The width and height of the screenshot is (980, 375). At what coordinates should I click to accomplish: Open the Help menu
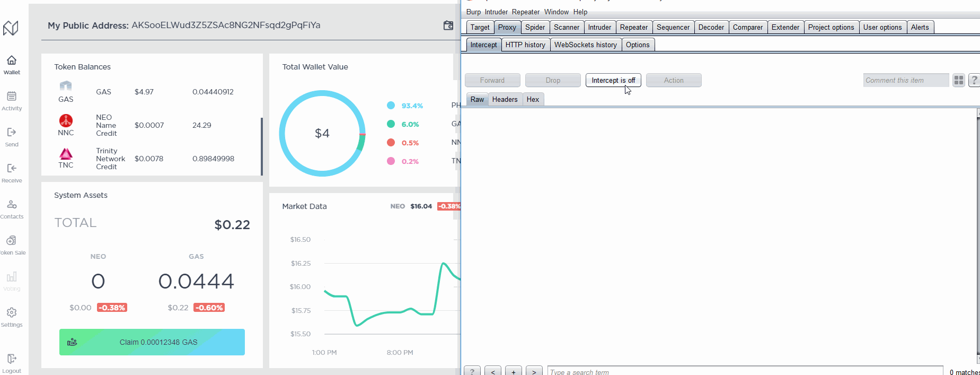[580, 12]
